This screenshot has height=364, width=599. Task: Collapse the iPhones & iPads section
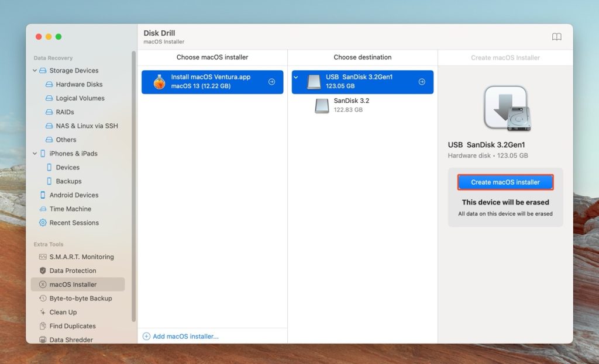[35, 154]
